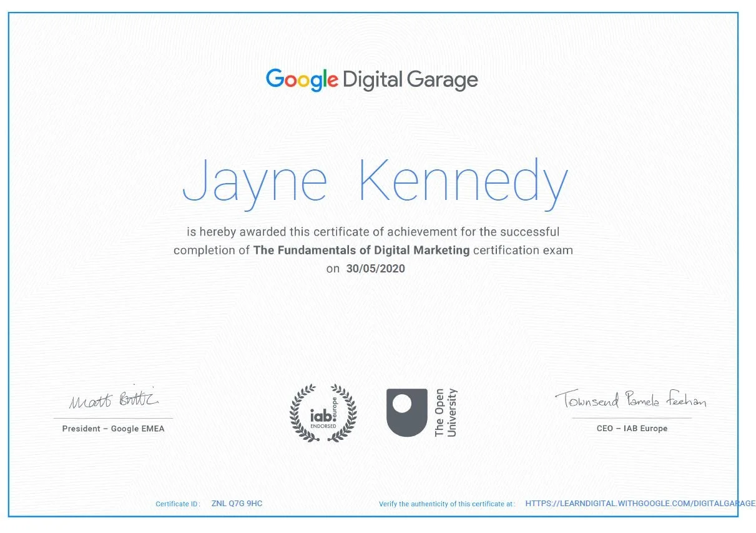
Task: Open the certificate verification URL link
Action: pos(638,503)
